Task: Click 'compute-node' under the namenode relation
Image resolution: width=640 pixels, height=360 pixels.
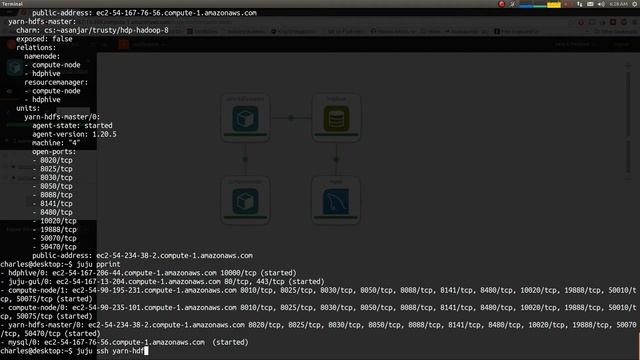Action: [56, 65]
